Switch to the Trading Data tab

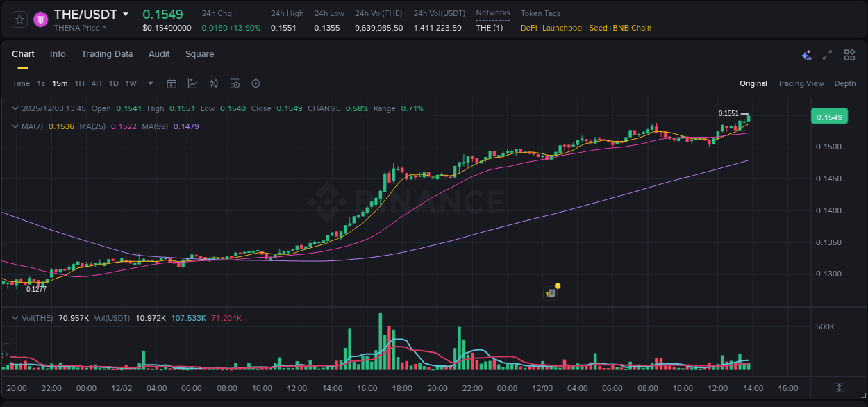pos(108,54)
